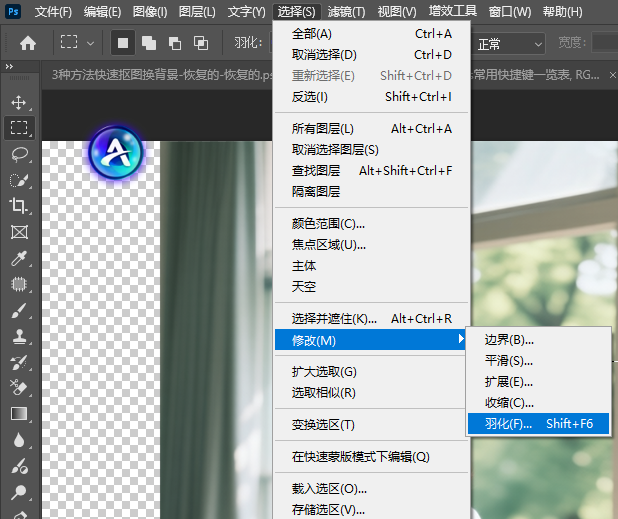Select the Brush tool
The image size is (618, 519).
[x=18, y=311]
